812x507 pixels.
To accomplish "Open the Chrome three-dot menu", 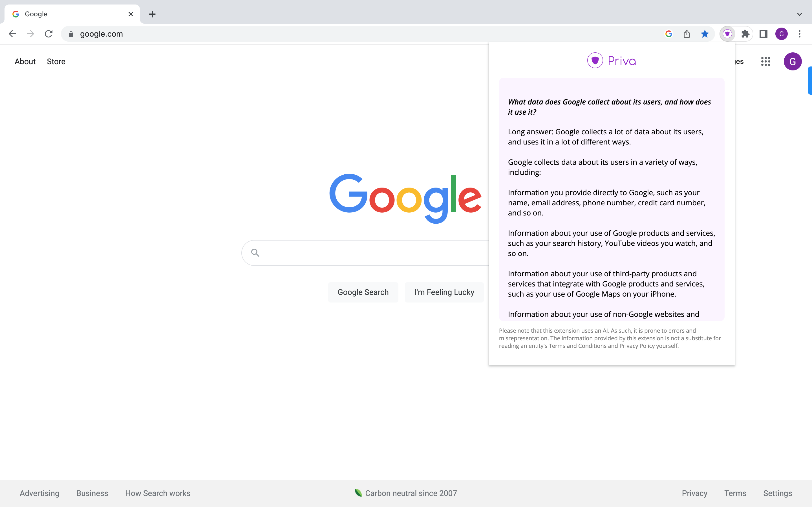I will coord(799,34).
